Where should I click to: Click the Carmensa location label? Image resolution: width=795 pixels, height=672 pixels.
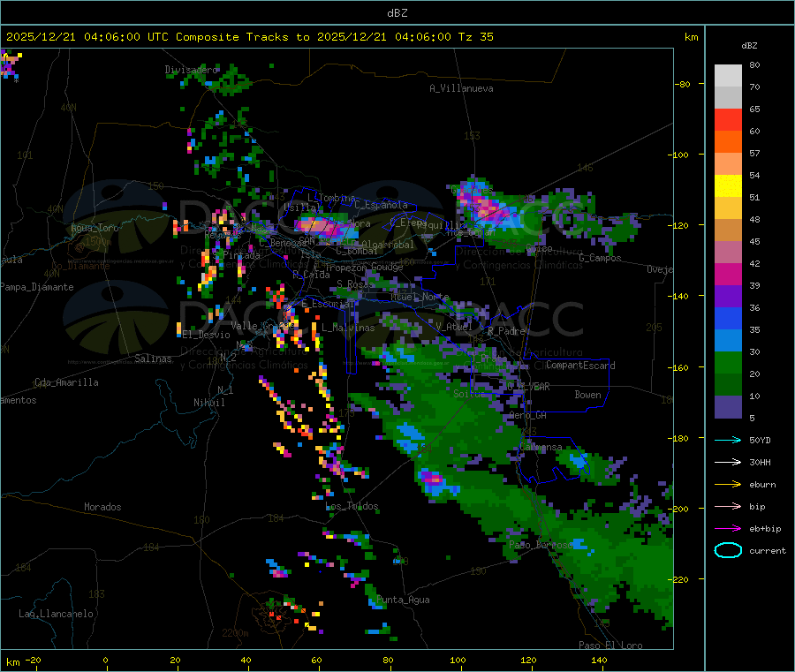(x=541, y=447)
